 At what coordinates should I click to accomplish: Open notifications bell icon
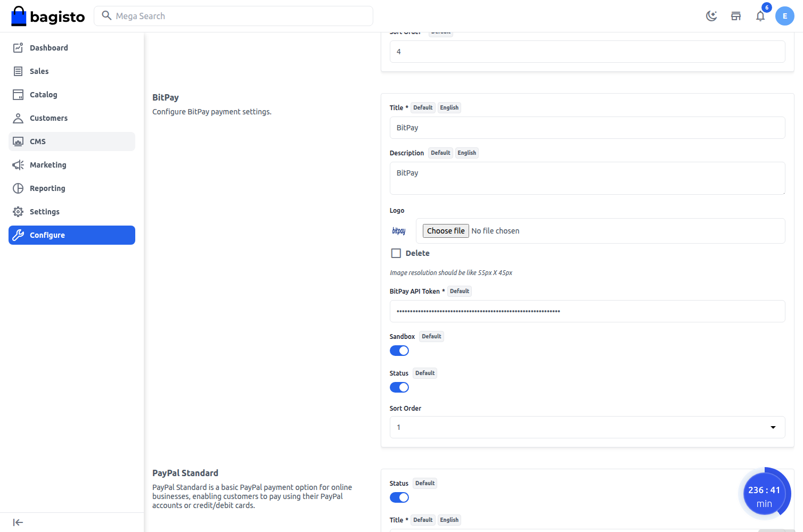[760, 16]
